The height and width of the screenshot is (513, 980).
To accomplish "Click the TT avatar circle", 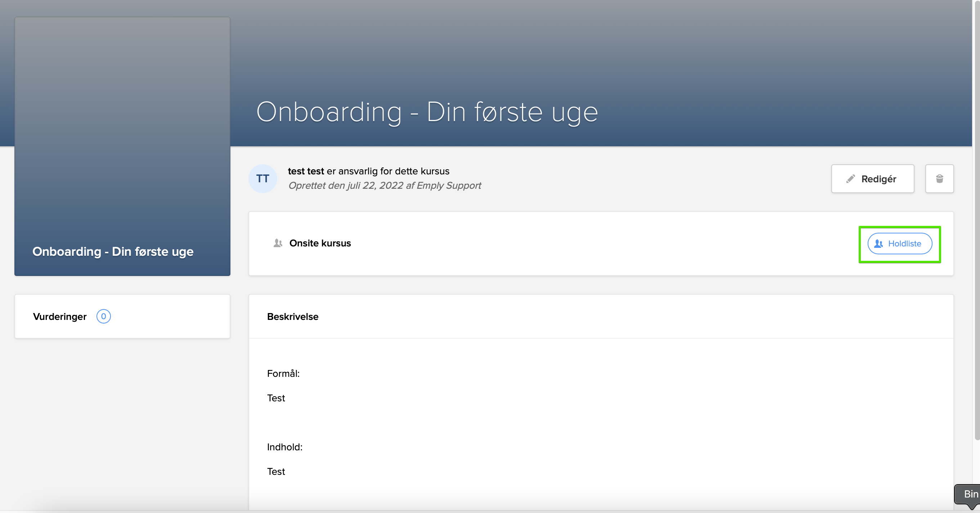I will (x=262, y=179).
